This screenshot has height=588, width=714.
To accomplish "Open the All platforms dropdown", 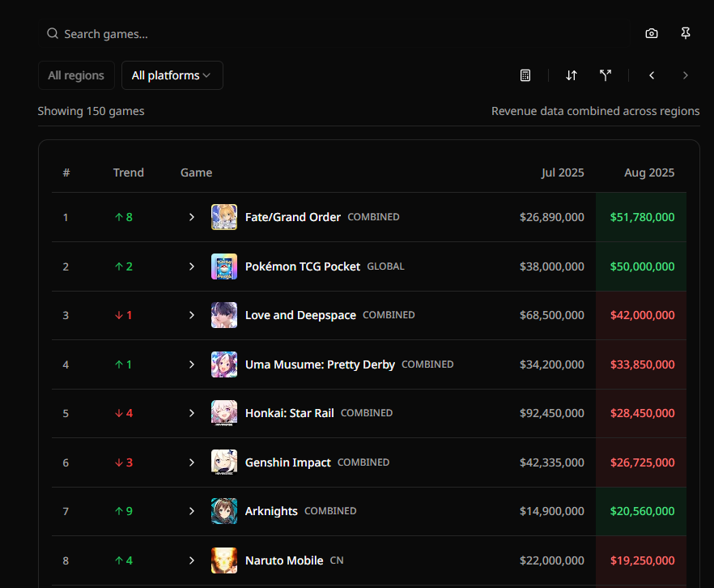I will (172, 75).
